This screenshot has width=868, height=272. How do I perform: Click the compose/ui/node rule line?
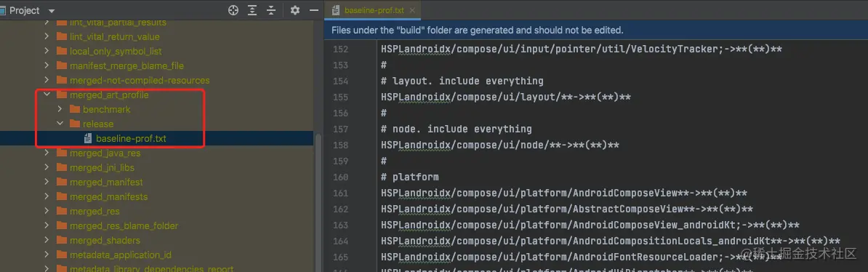point(500,145)
